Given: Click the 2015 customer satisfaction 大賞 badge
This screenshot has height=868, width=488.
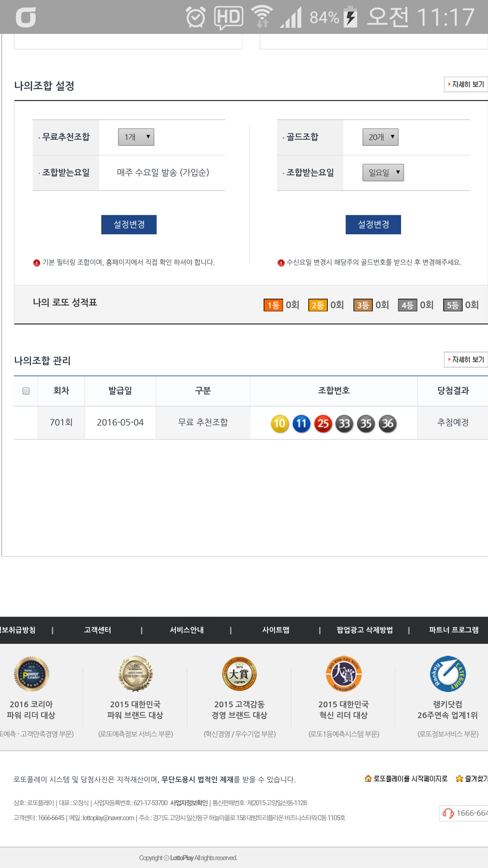Looking at the screenshot, I should click(x=239, y=674).
